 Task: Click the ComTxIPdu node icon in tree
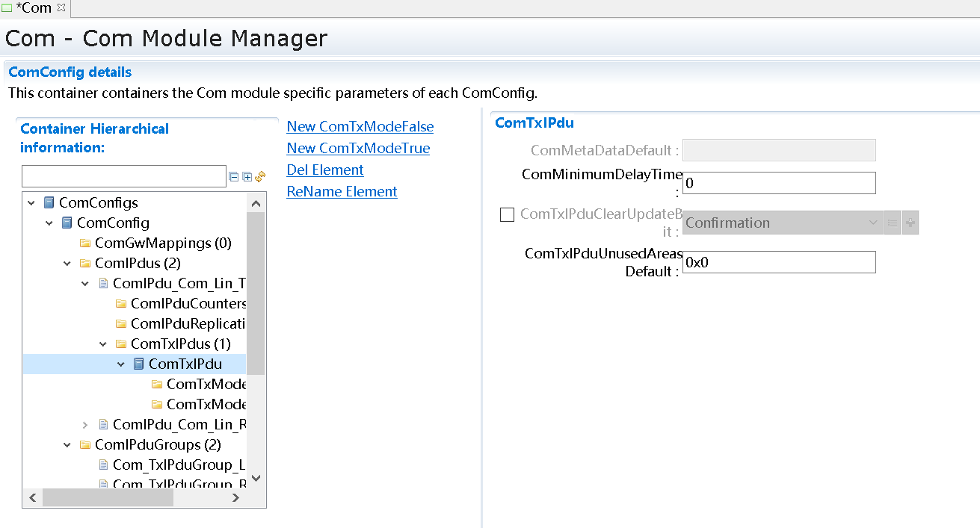139,364
